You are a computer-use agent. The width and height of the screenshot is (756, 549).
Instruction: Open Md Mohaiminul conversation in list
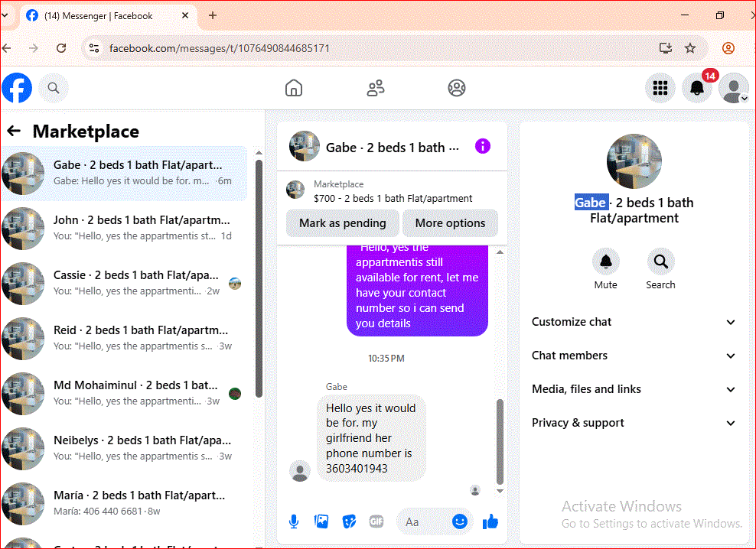pos(124,393)
